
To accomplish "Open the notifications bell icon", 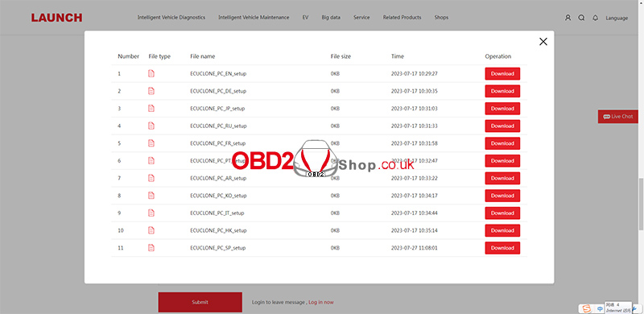I will [595, 18].
